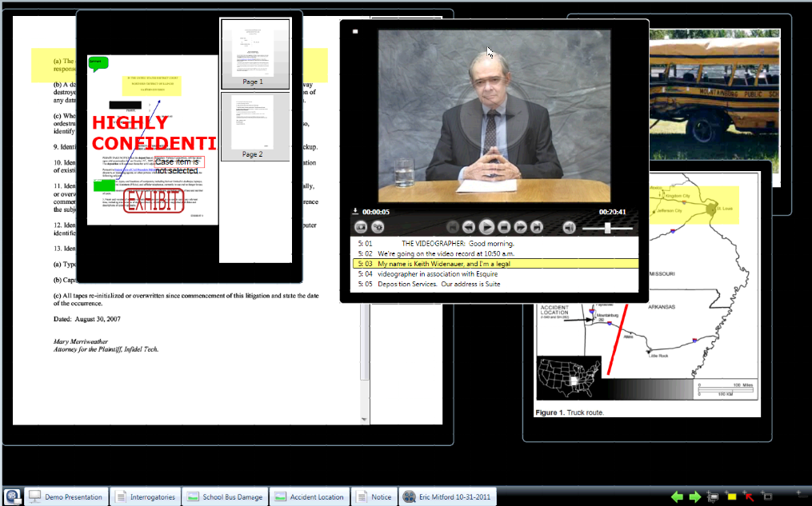
Task: Click the Figure 1. Truck route caption
Action: pyautogui.click(x=570, y=412)
